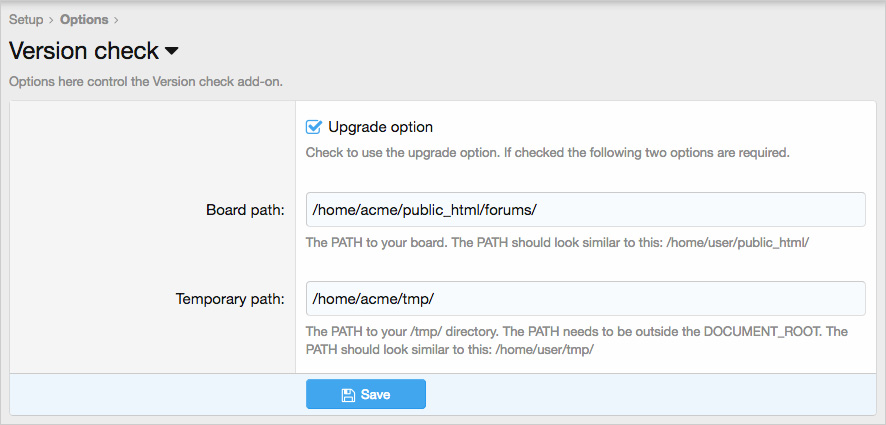Focus the Temporary path input field
The height and width of the screenshot is (425, 886).
585,298
